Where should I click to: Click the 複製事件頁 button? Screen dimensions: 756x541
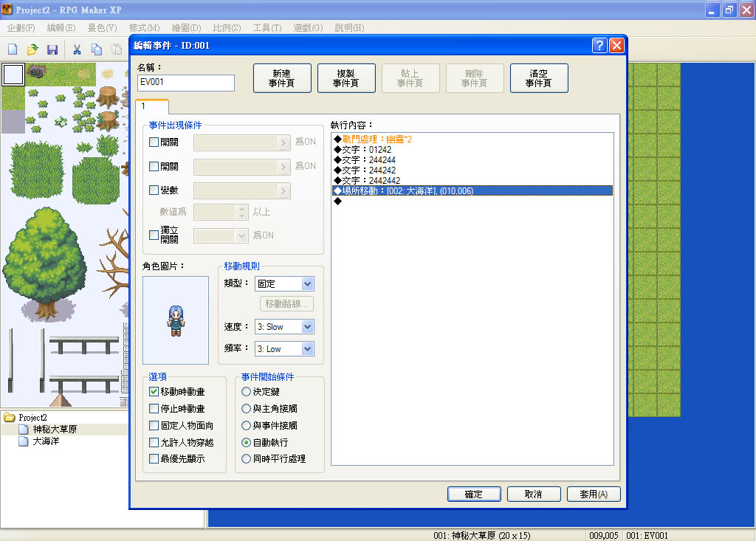pyautogui.click(x=346, y=78)
